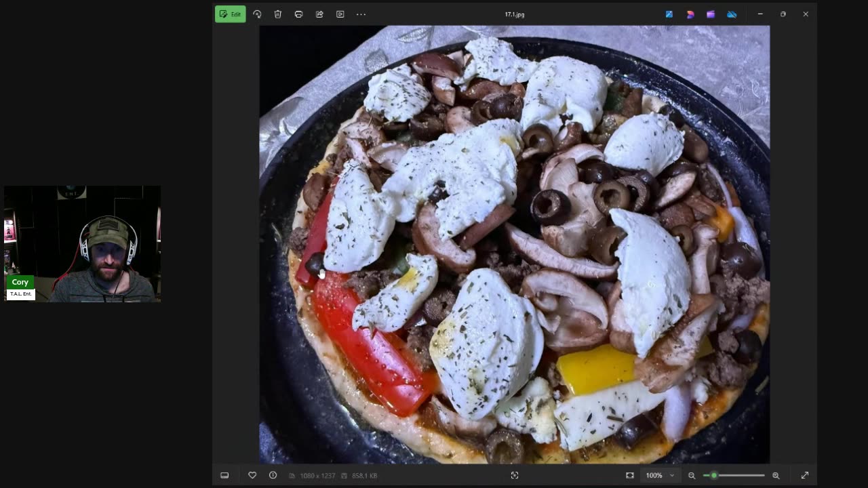Open the OneDrive cloud icon

(732, 14)
